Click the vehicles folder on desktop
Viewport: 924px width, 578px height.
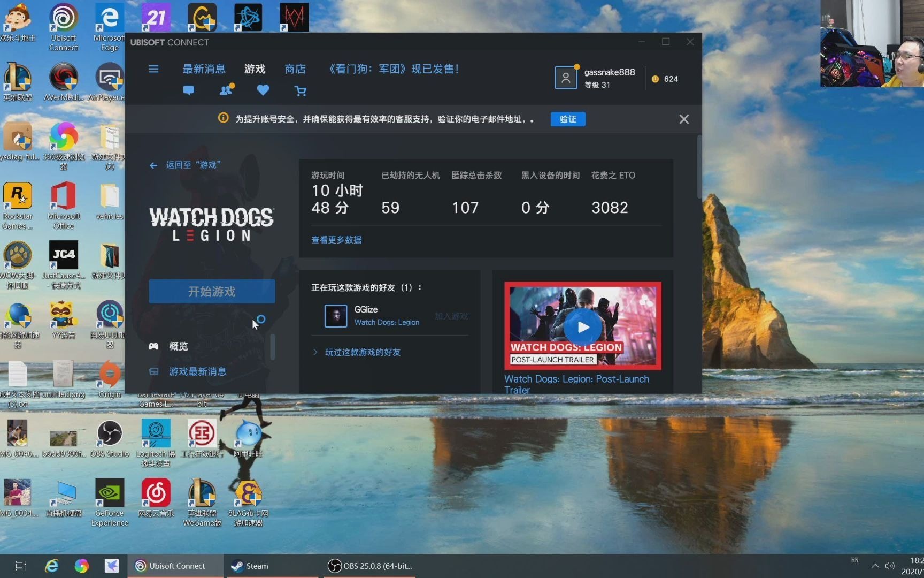110,202
